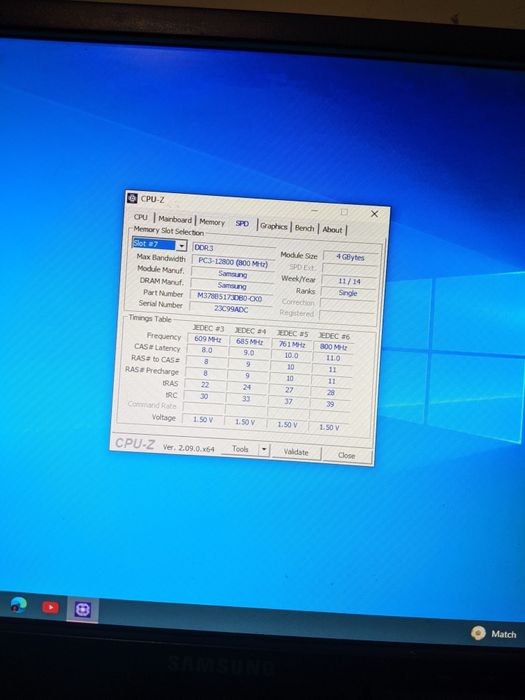
Task: Open the About tab
Action: click(x=332, y=230)
